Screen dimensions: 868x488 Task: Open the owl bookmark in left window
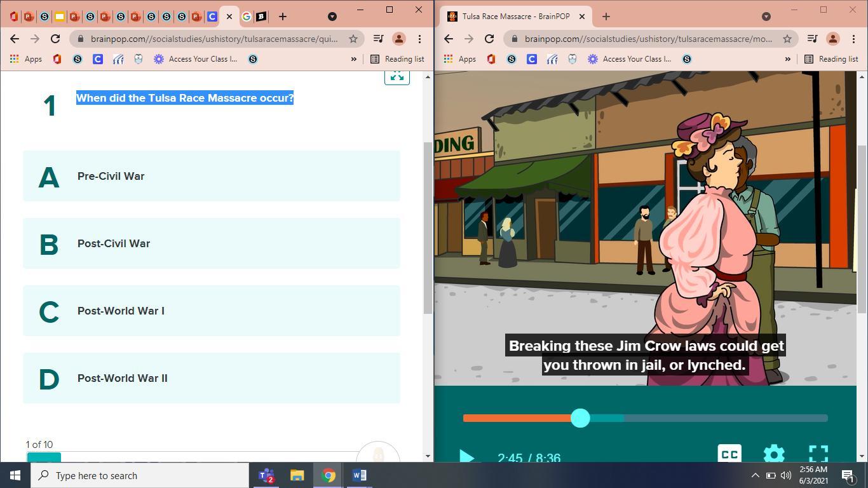point(139,59)
